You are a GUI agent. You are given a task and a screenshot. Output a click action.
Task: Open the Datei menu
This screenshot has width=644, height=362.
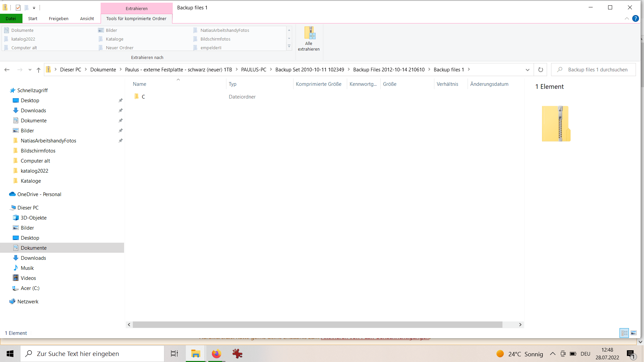click(11, 18)
